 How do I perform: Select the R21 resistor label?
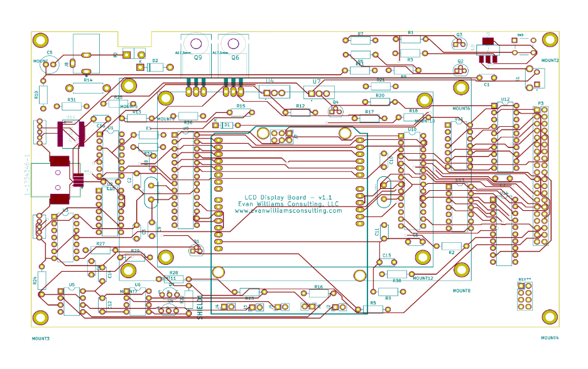[381, 80]
